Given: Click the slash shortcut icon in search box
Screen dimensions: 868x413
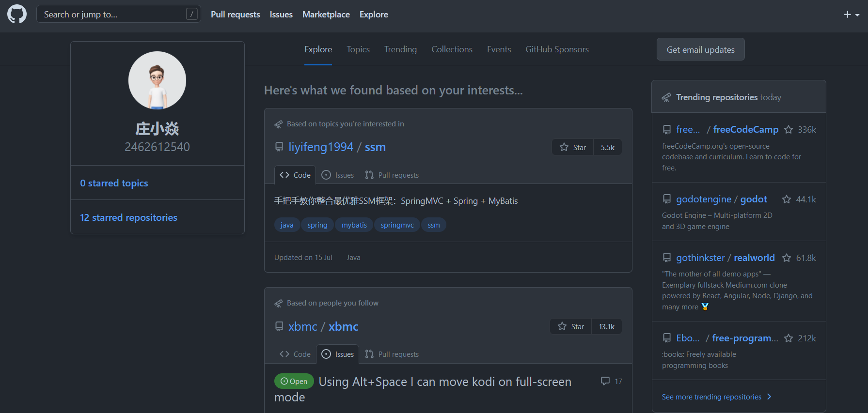Looking at the screenshot, I should point(192,14).
